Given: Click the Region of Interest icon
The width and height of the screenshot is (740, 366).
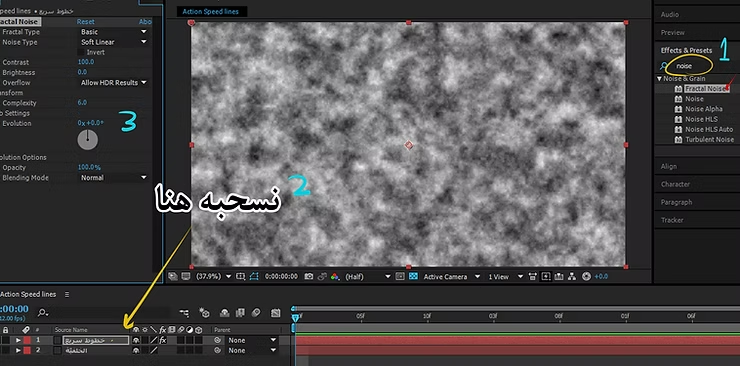Looking at the screenshot, I should click(x=400, y=276).
